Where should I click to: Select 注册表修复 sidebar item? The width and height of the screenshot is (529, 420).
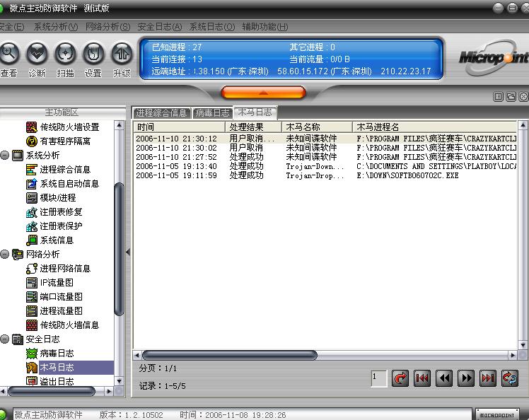tap(54, 212)
